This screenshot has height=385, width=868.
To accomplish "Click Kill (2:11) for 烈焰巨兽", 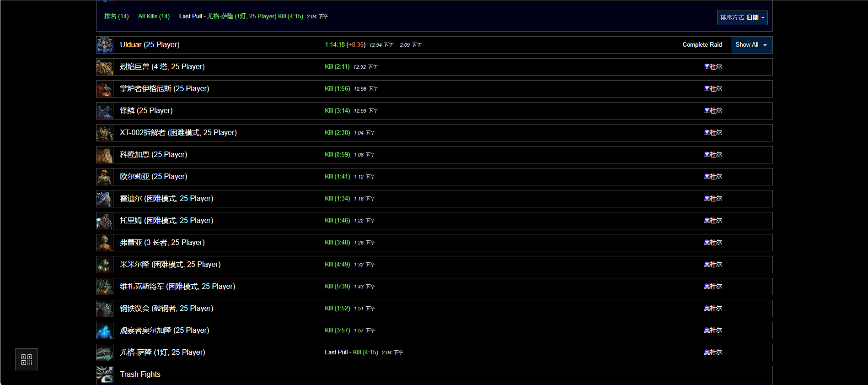I will (x=337, y=67).
